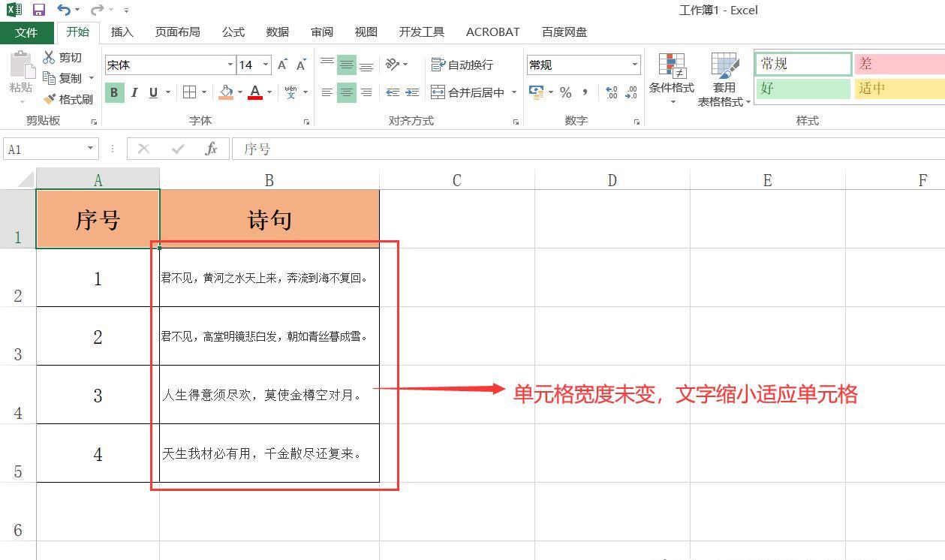The image size is (945, 560).
Task: Open the Name Box dropdown arrow
Action: coord(91,149)
